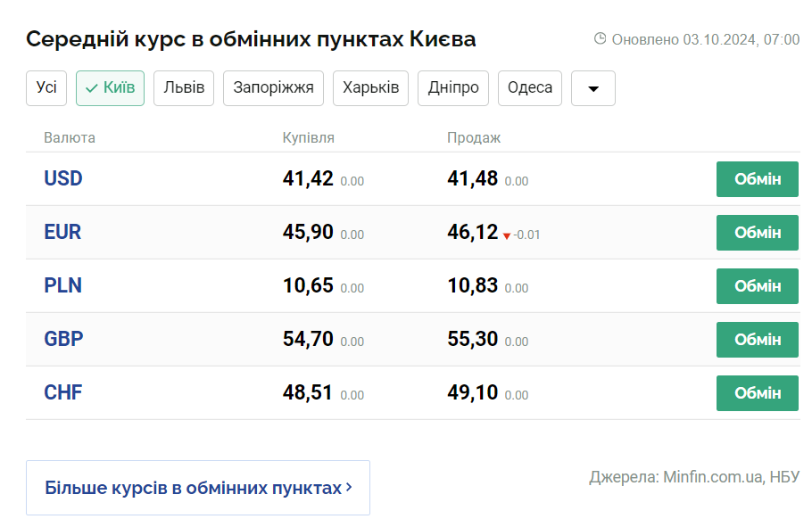
Task: Click USD buy rate 41,42
Action: [x=308, y=178]
